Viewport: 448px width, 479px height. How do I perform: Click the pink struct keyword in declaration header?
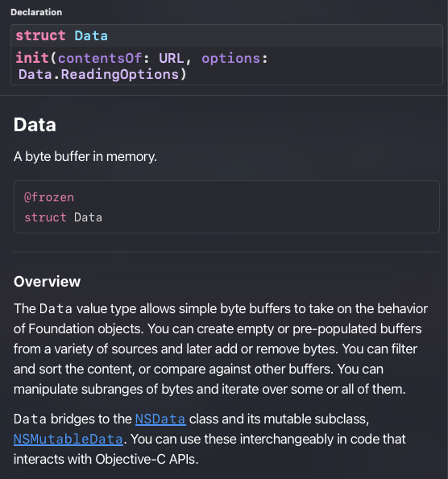(x=40, y=35)
